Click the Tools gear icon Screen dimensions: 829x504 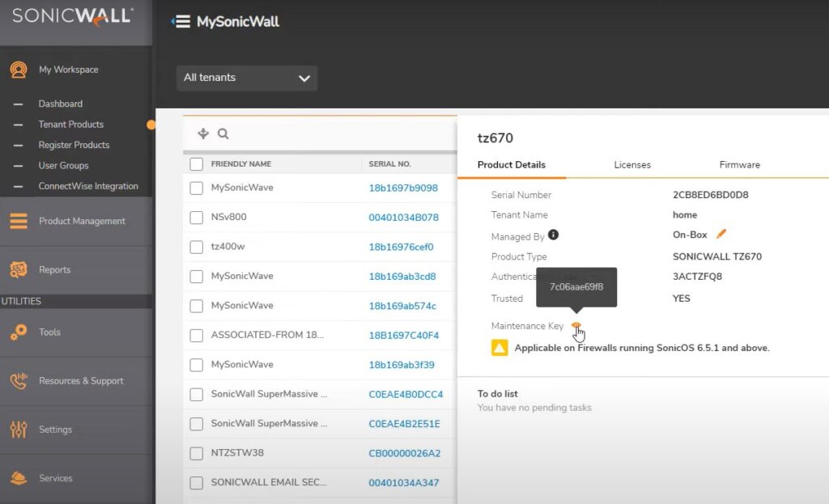[x=19, y=332]
